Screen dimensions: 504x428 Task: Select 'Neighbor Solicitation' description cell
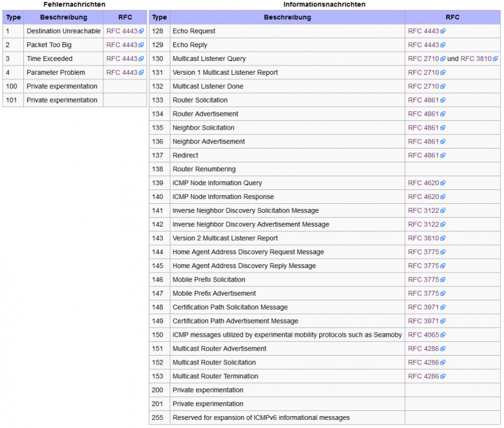click(287, 128)
